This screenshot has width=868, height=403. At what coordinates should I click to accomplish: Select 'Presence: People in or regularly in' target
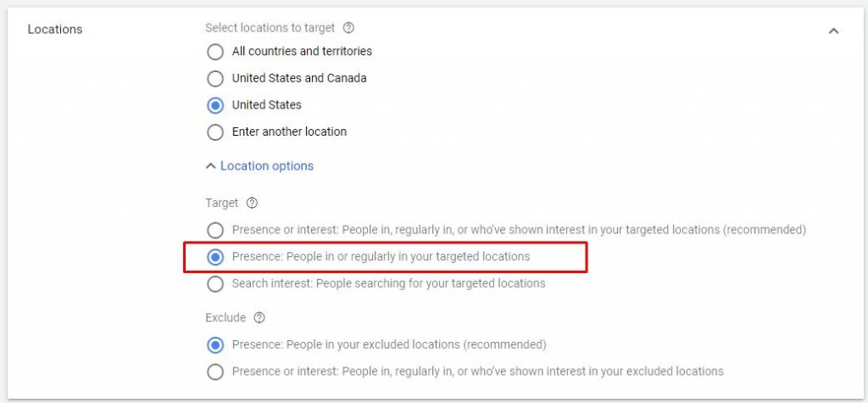pos(215,257)
